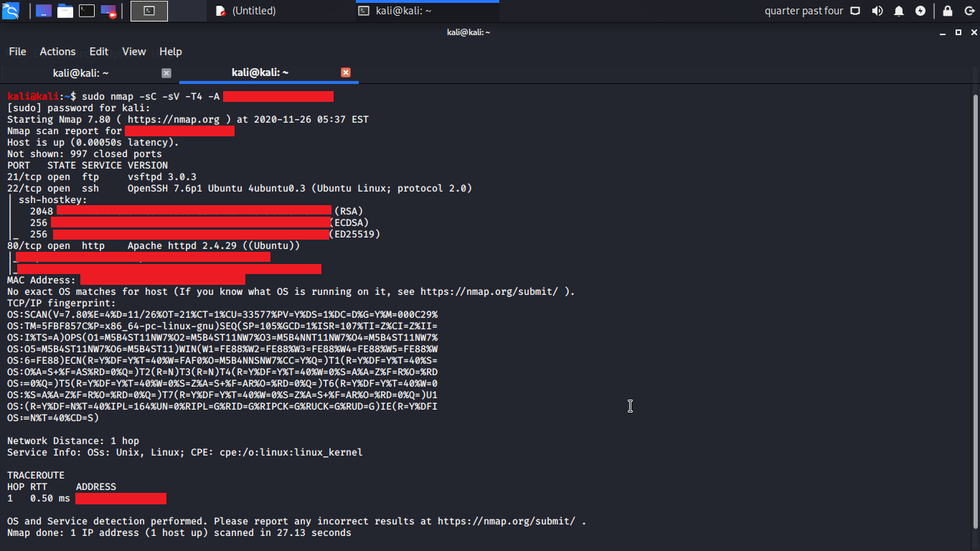This screenshot has width=980, height=551.
Task: Select the icon-only terminal taskbar button
Action: click(x=149, y=11)
